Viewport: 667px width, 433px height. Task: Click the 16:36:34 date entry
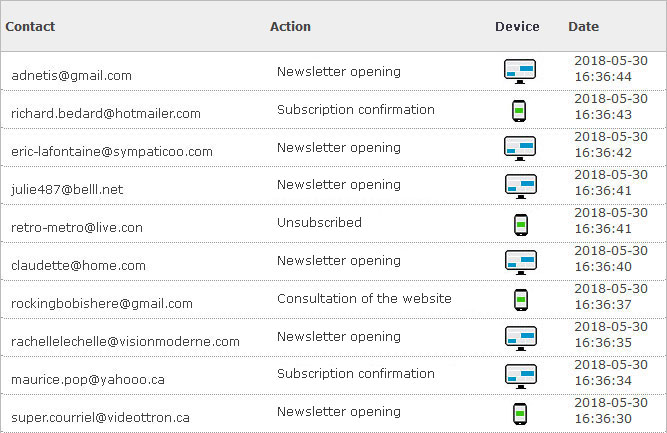click(603, 381)
